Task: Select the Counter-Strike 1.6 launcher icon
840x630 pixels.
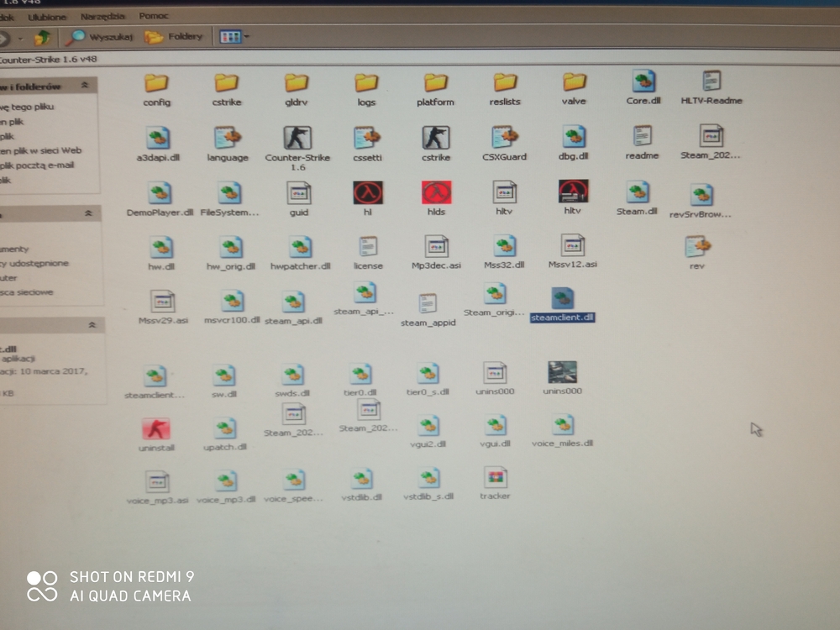Action: (297, 139)
